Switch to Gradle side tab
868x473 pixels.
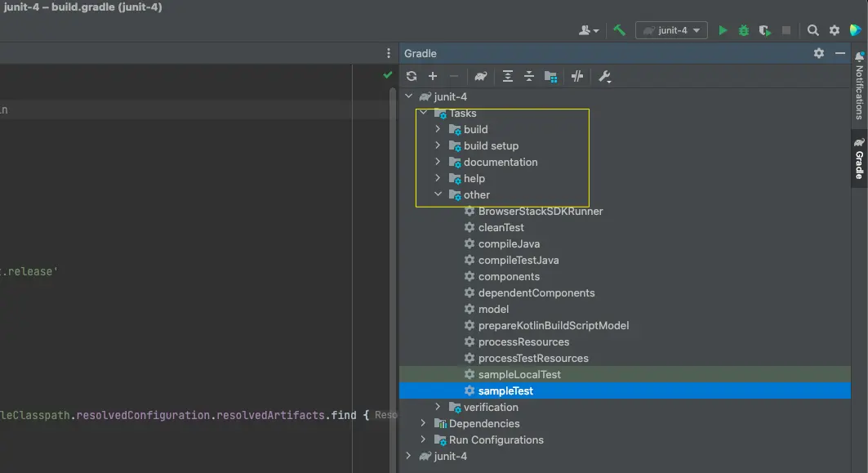coord(859,158)
